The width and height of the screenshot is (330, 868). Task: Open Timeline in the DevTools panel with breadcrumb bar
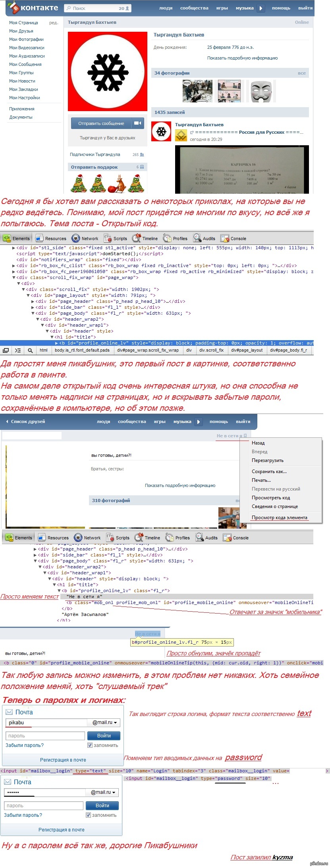145,238
